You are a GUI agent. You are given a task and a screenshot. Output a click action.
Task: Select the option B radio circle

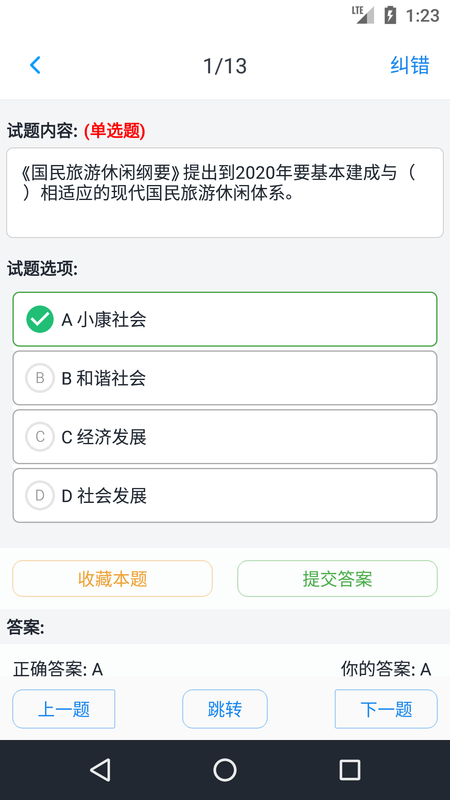tap(40, 378)
